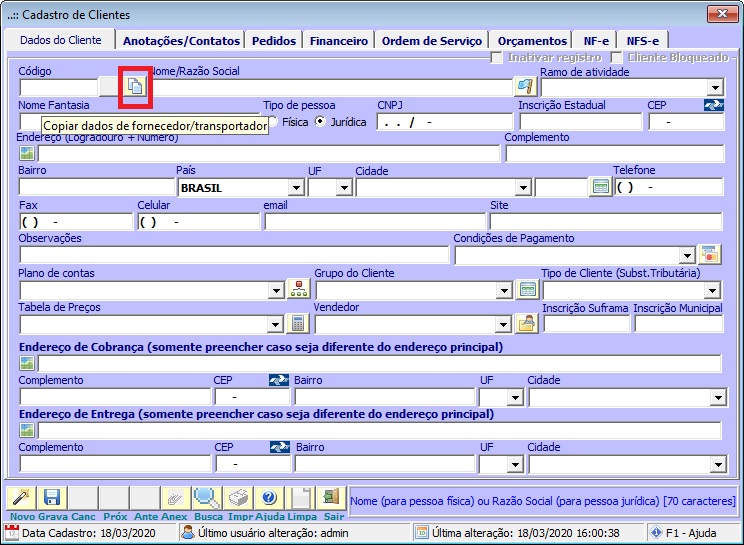Click the Tabela de Preços calculator icon
Screen dimensions: 744x545
[x=298, y=324]
